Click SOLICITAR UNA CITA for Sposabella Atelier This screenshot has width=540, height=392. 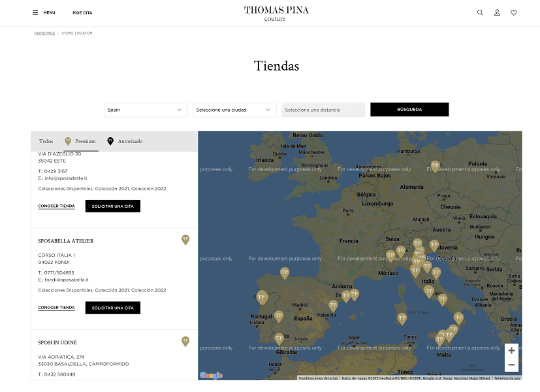pos(112,308)
